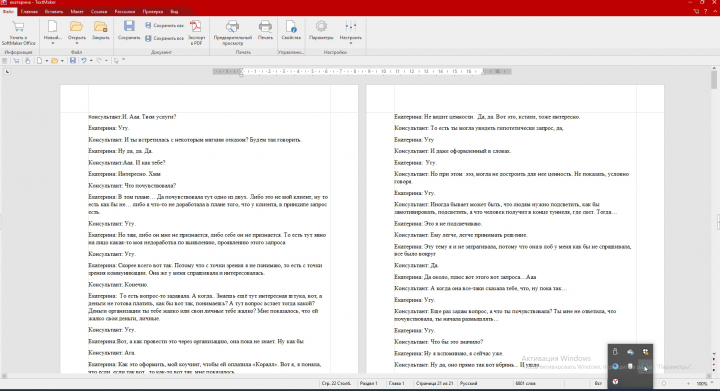This screenshot has height=391, width=720.
Task: Expand the Новый dropdown arrow in ribbon
Action: 52,44
